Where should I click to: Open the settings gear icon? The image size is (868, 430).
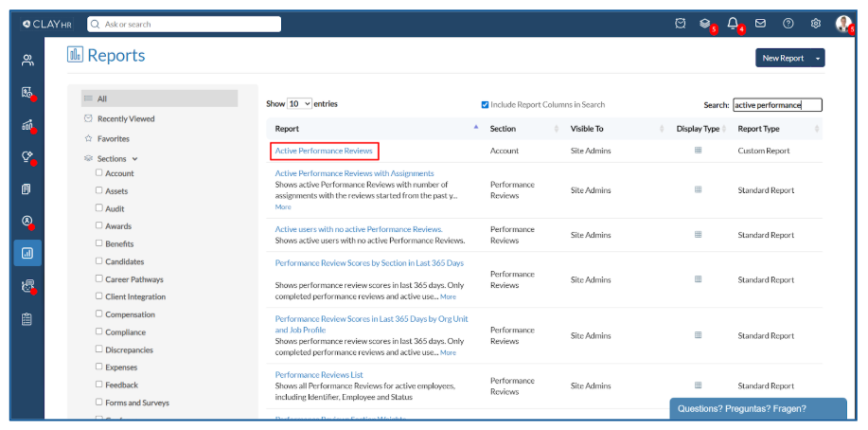tap(815, 24)
